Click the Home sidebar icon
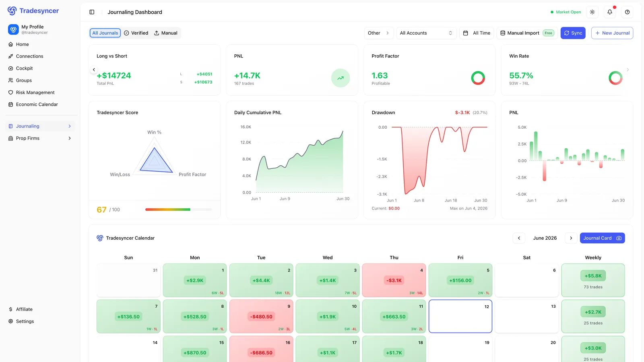Screen dimensions: 644x362 (x=11, y=44)
